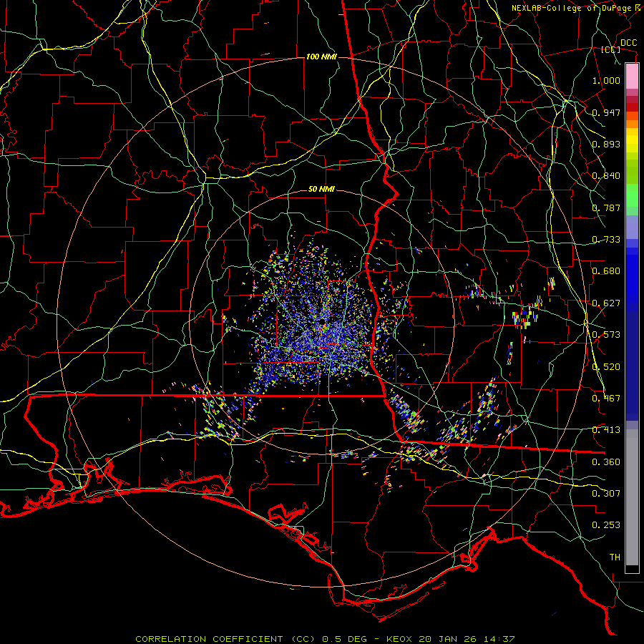Click the 0.893 legend value
This screenshot has height=644, width=644.
[x=606, y=144]
